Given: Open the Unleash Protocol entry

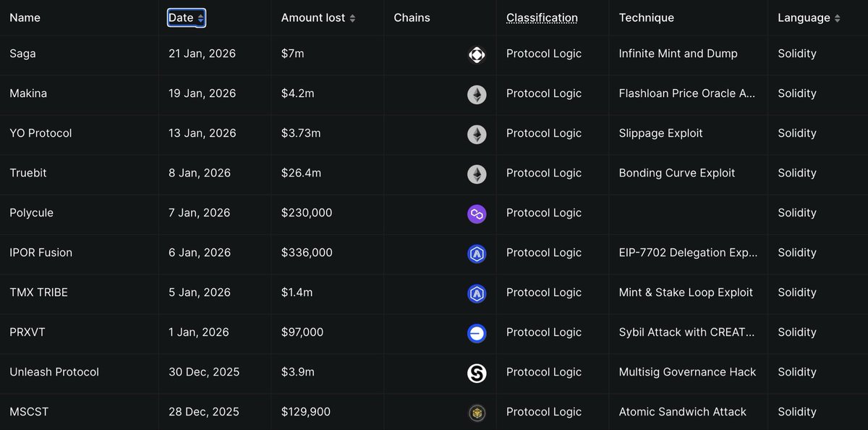Looking at the screenshot, I should 54,372.
